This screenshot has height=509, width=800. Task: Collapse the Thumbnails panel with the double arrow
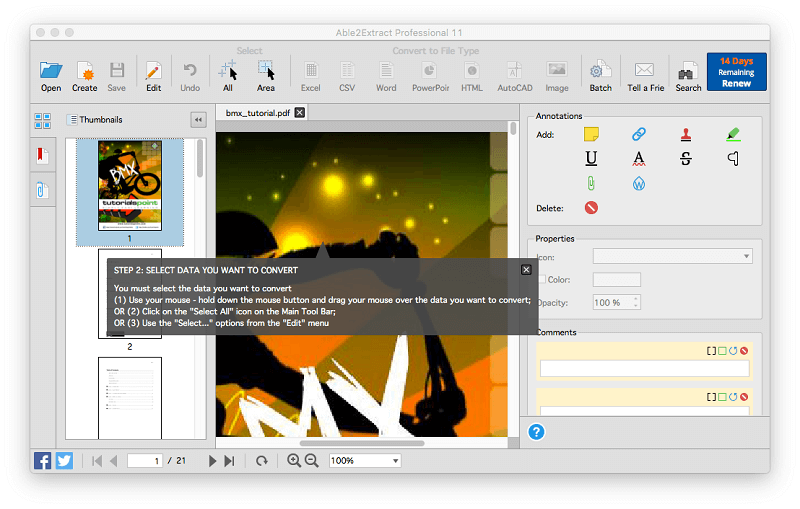coord(198,120)
